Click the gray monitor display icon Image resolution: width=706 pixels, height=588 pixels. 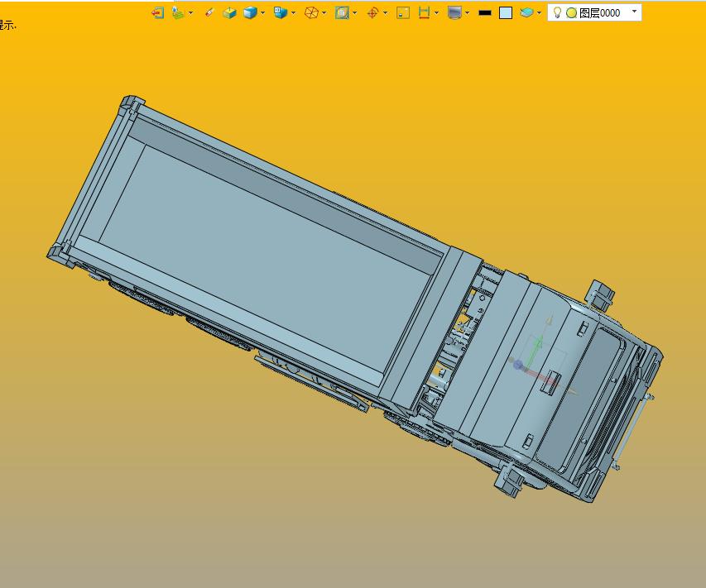pyautogui.click(x=454, y=13)
